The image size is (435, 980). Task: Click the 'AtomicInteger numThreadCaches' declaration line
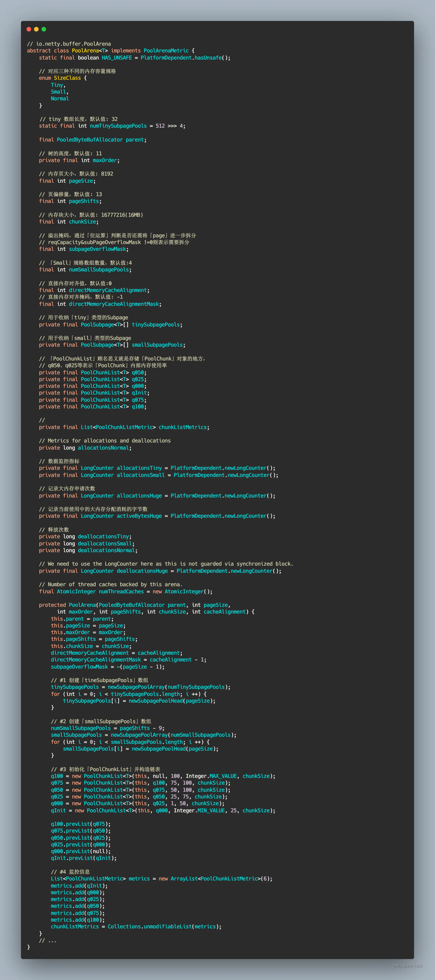pyautogui.click(x=126, y=592)
